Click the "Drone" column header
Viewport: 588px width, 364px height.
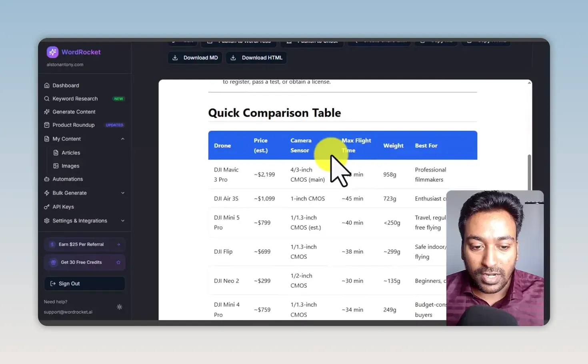point(222,146)
